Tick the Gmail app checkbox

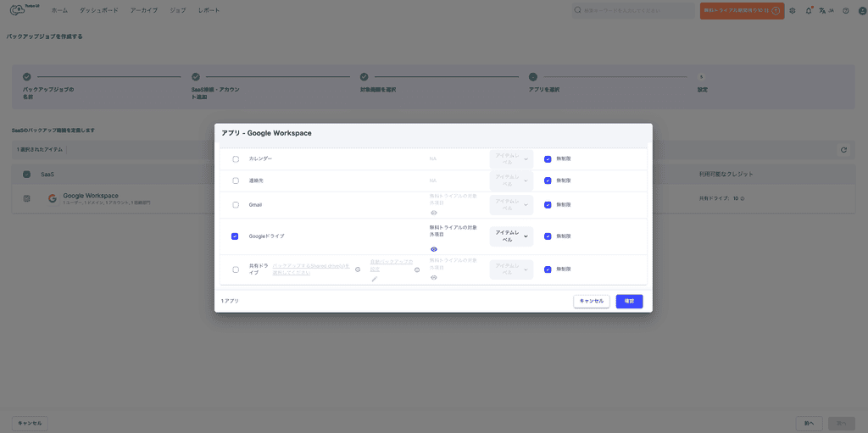(236, 205)
